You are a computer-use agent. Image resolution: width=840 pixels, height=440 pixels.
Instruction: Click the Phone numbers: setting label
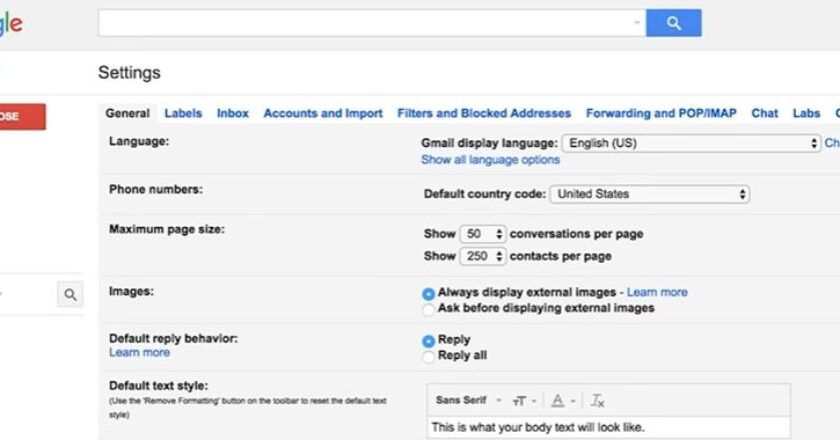coord(156,189)
